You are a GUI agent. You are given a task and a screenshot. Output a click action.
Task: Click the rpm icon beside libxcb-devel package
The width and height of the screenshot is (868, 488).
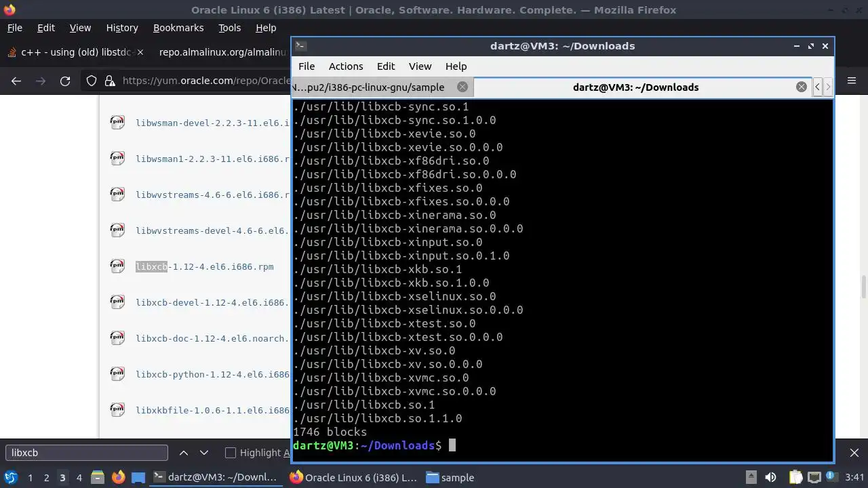click(117, 302)
